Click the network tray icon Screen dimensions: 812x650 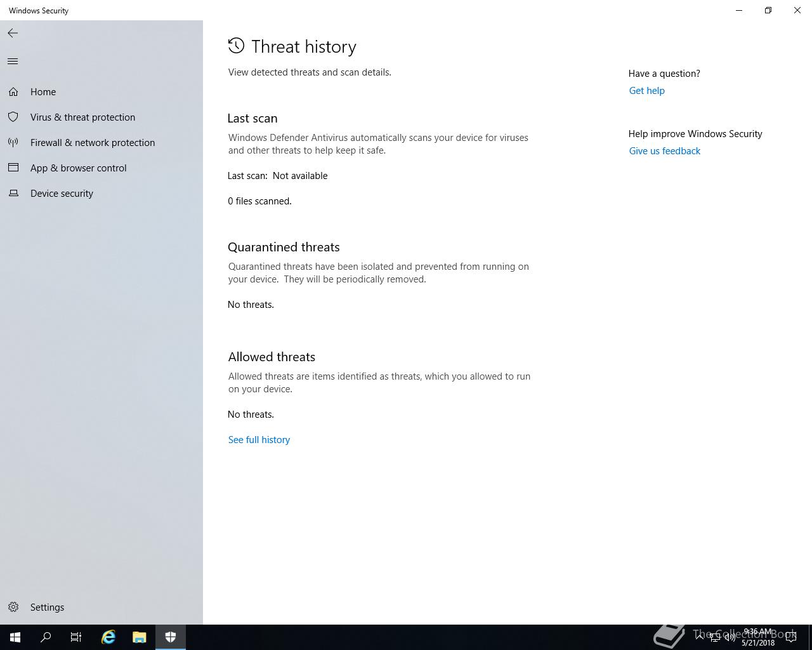(x=715, y=637)
